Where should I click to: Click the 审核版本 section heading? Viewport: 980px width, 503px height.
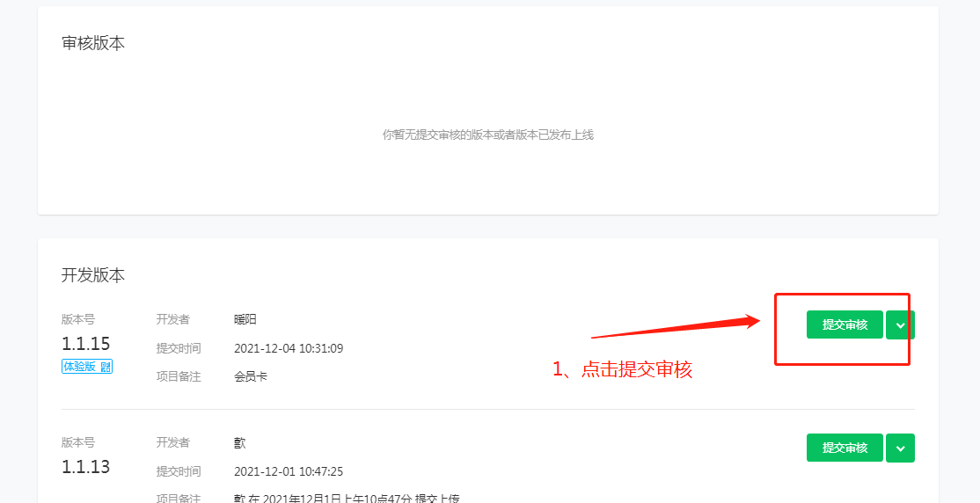(x=93, y=43)
